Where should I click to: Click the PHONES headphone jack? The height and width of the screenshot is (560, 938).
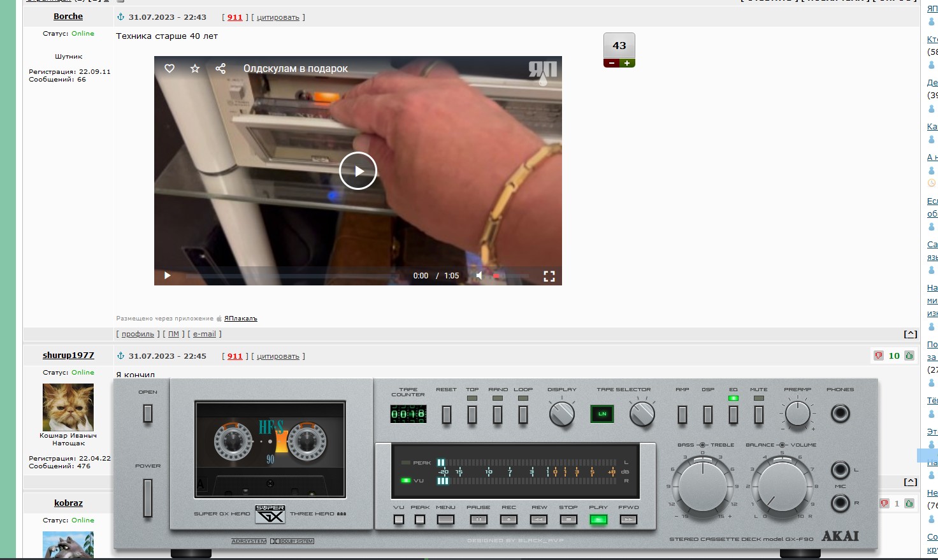click(x=841, y=413)
